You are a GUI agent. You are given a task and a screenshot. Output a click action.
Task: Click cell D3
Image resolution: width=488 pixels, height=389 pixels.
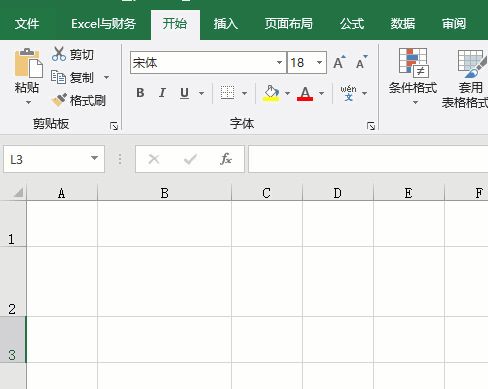(x=338, y=340)
